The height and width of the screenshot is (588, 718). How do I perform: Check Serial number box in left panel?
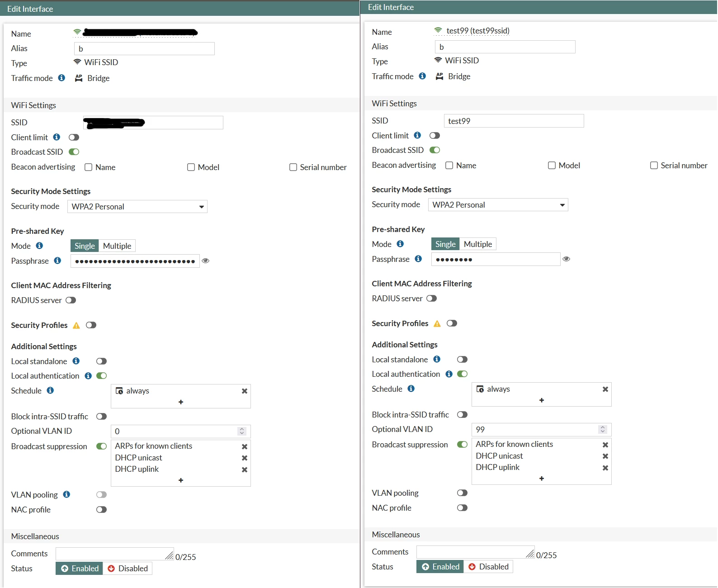tap(293, 167)
